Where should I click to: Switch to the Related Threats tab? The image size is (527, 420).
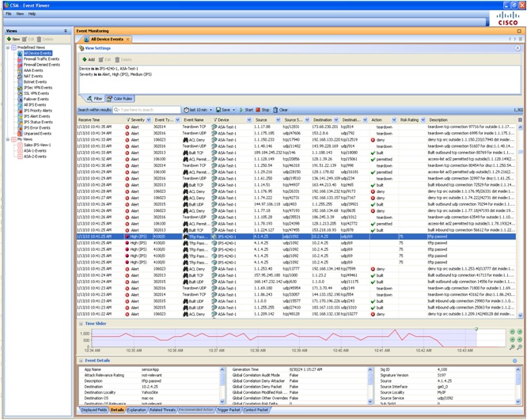coord(163,410)
